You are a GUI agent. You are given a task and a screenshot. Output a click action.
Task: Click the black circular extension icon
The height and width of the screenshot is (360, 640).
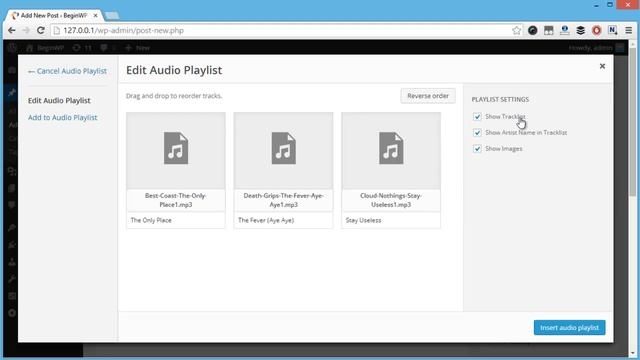click(532, 31)
